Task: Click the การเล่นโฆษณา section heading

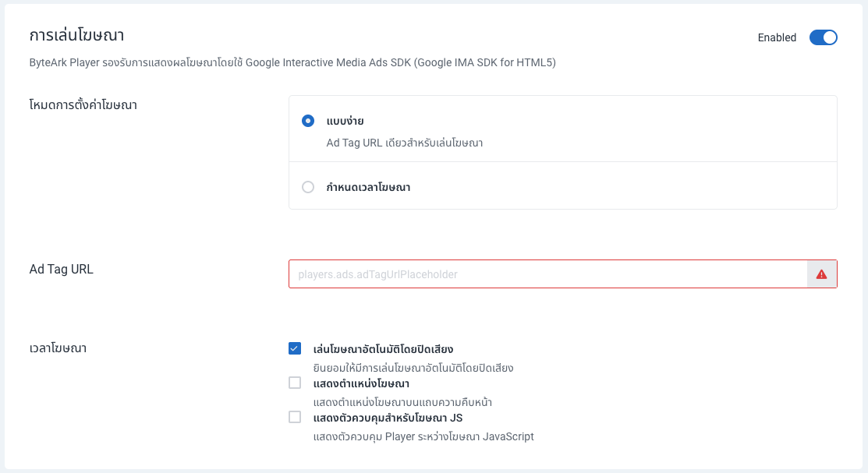Action: coord(76,35)
